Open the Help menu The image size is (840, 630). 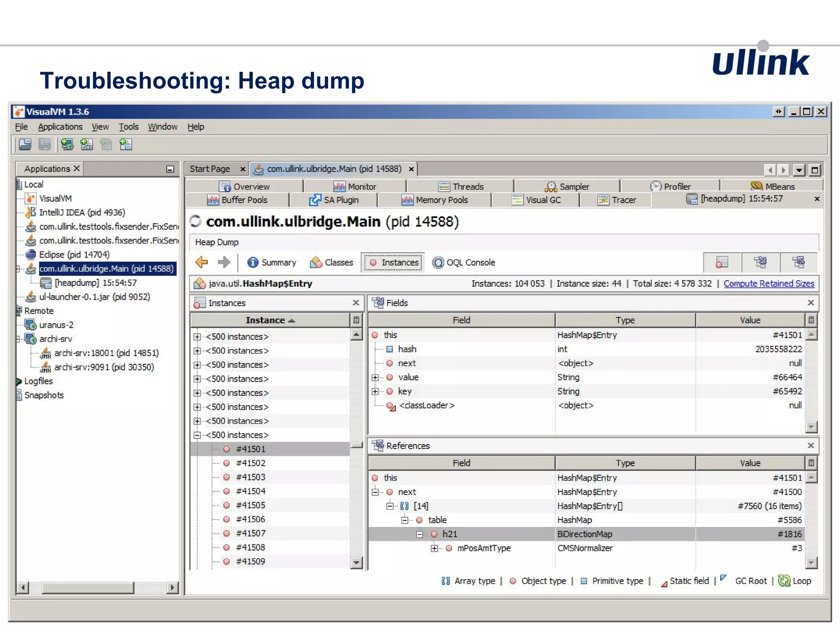196,127
